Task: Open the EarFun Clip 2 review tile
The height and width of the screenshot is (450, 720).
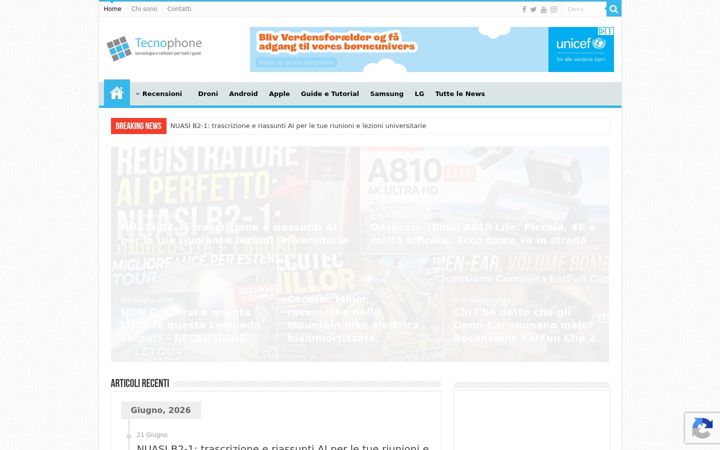Action: pos(526,308)
